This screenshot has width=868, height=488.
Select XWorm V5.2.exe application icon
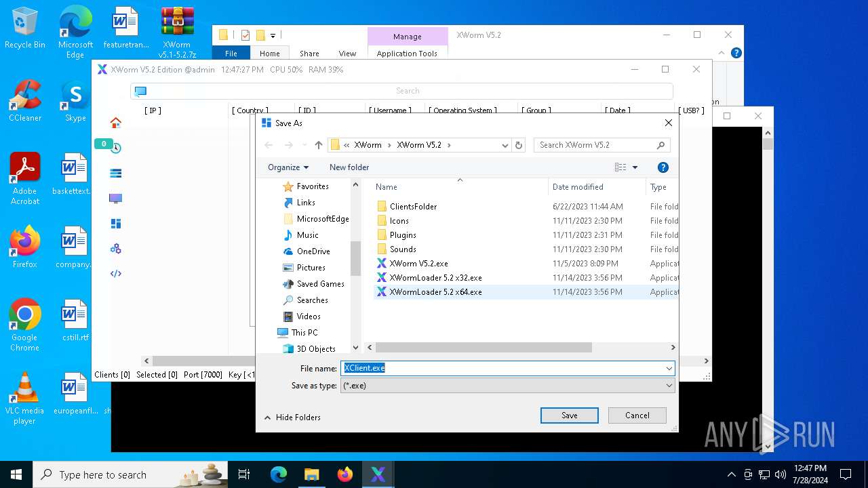(x=382, y=264)
